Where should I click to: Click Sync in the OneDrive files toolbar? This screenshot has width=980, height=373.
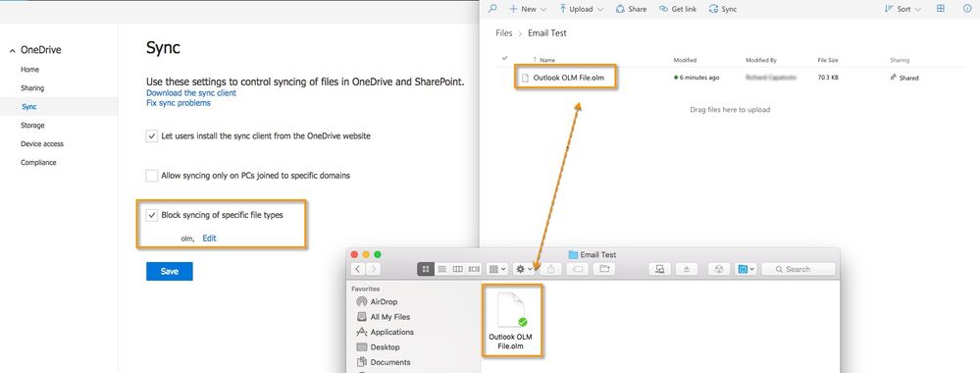click(x=723, y=9)
